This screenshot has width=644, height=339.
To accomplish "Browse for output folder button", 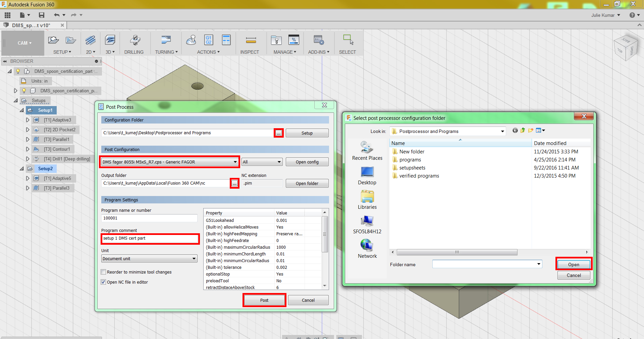I will point(234,183).
